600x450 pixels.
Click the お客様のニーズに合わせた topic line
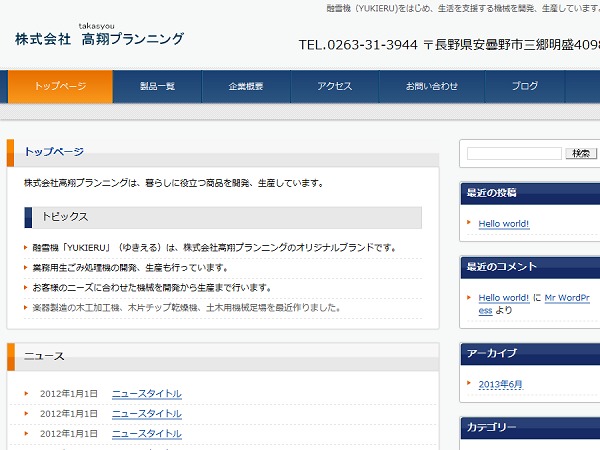[x=152, y=288]
